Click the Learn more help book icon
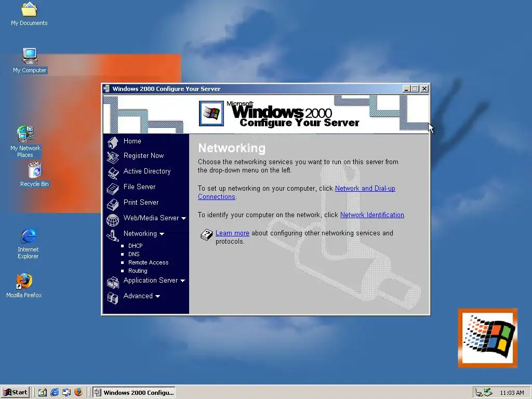This screenshot has height=399, width=532. pyautogui.click(x=206, y=235)
